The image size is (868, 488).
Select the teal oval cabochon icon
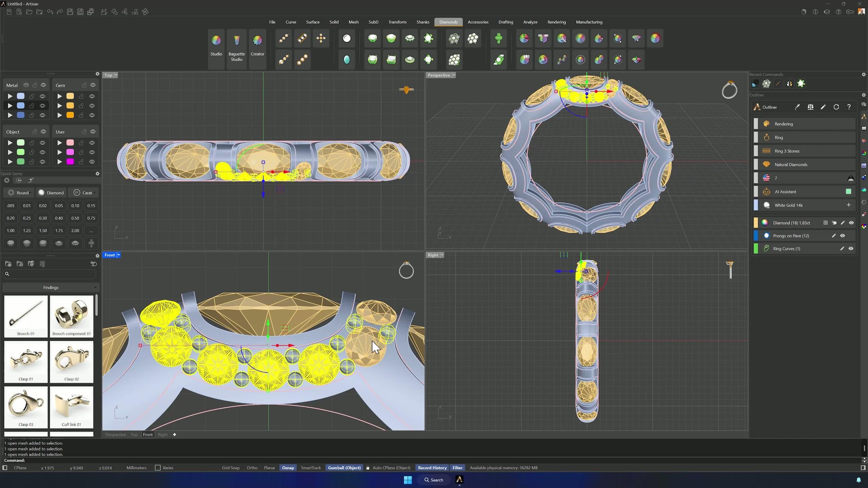click(x=347, y=60)
